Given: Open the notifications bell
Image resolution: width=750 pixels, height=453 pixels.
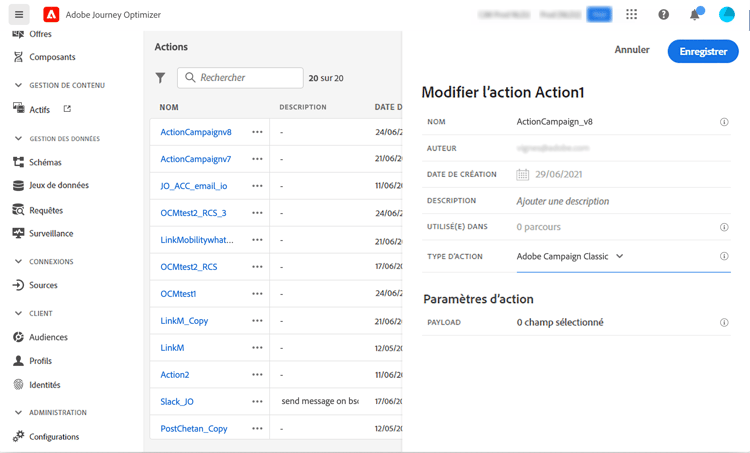Looking at the screenshot, I should [x=695, y=15].
